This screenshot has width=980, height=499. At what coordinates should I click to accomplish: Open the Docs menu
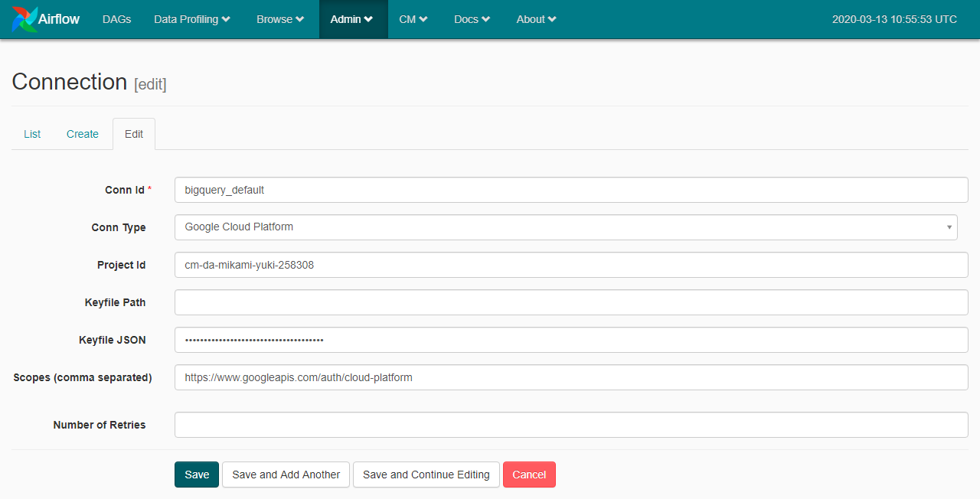[472, 19]
